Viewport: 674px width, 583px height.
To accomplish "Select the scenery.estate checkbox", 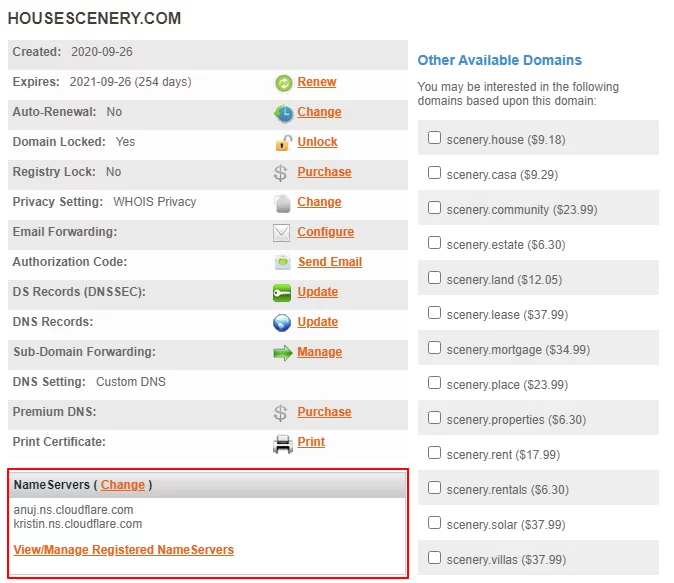I will (435, 243).
